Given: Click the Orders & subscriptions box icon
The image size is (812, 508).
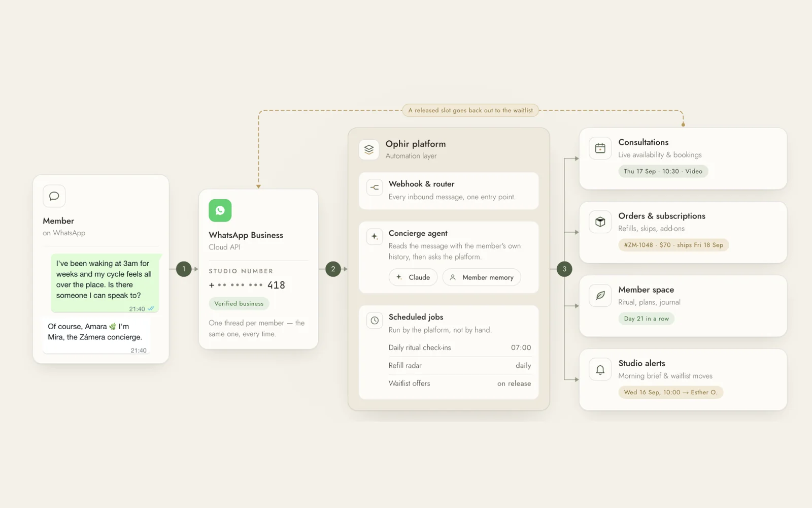Looking at the screenshot, I should [600, 222].
